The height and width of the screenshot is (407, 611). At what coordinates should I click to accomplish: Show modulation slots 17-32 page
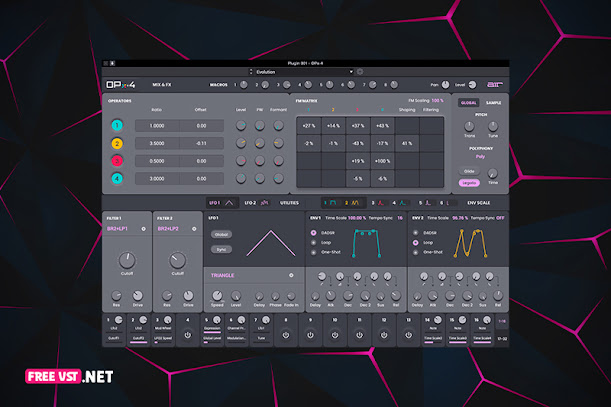[502, 339]
